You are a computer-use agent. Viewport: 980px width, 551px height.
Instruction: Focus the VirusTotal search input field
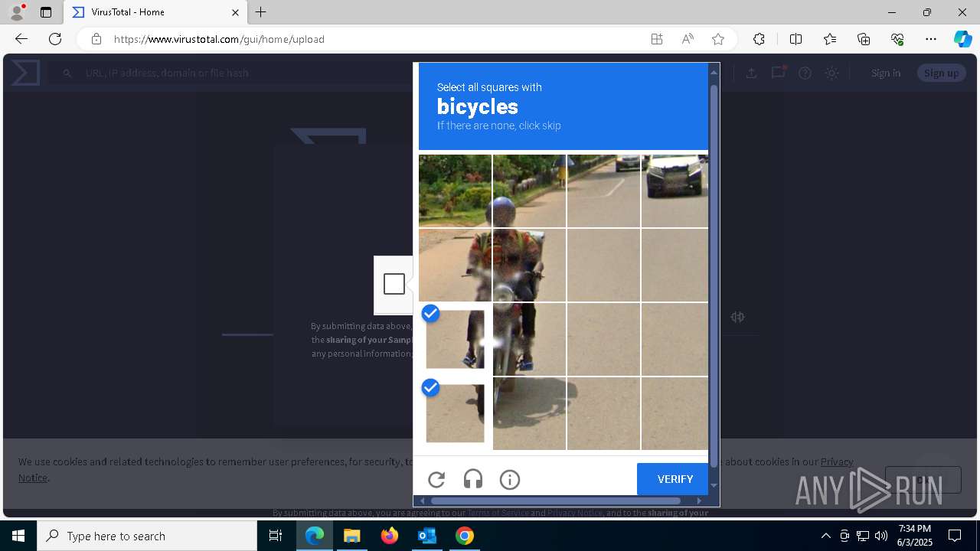(230, 73)
